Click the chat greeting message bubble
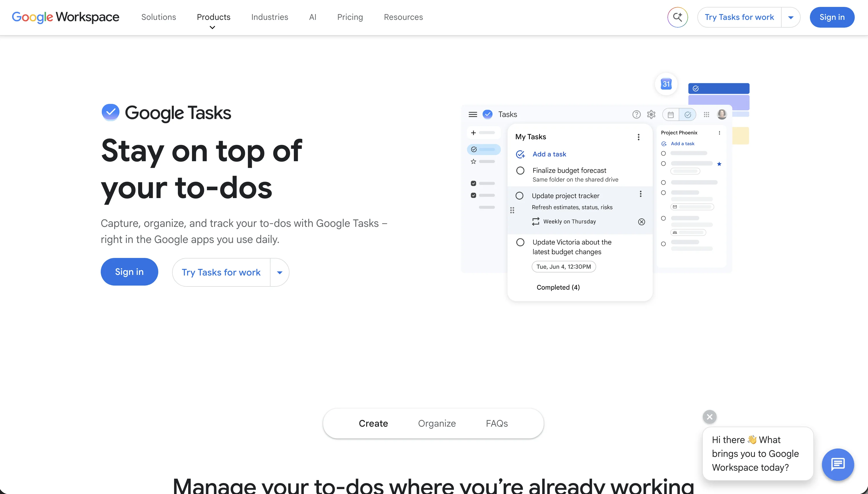 coord(757,453)
